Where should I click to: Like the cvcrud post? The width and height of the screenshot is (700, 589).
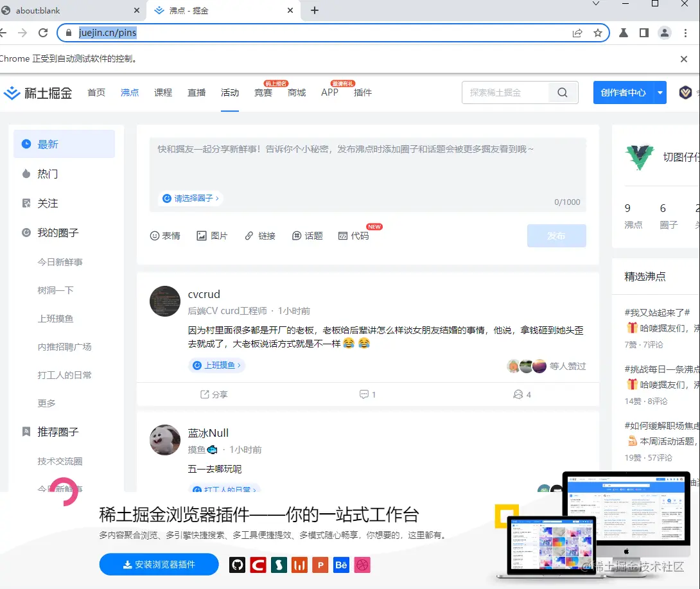[x=522, y=394]
